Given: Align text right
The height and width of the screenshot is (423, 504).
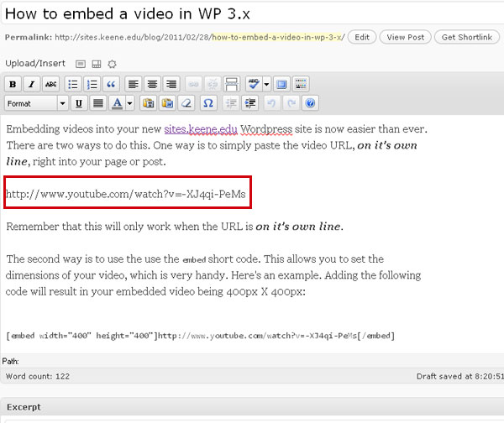Looking at the screenshot, I should (171, 84).
